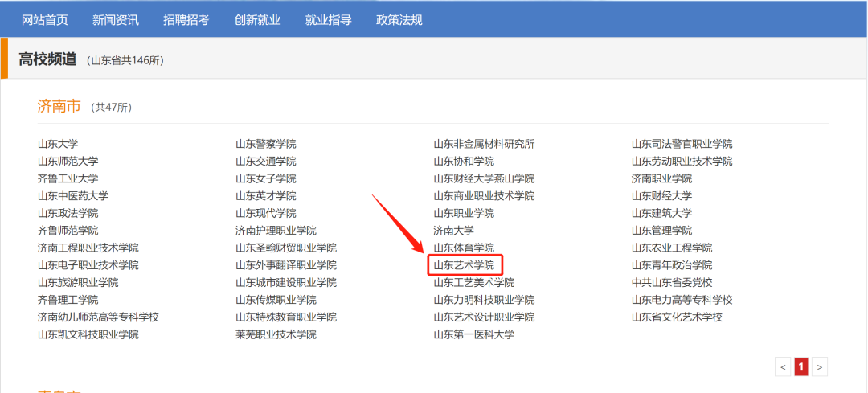Click 山东城市建设职业学院 link
This screenshot has height=393, width=868.
[x=285, y=283]
